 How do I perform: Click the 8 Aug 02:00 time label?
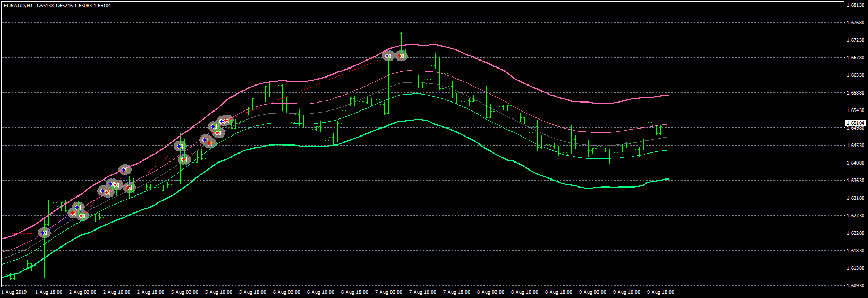490,292
